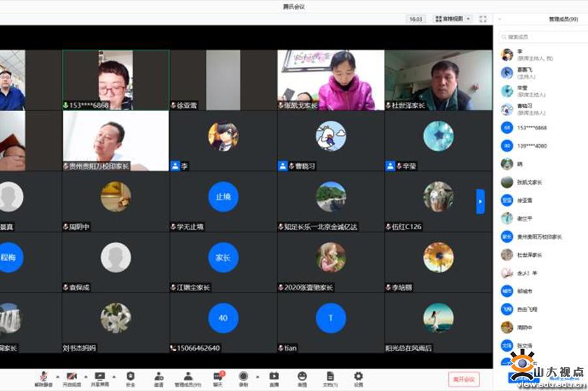Image resolution: width=588 pixels, height=391 pixels.
Task: Open the emoji reactions (表情) icon
Action: click(302, 378)
